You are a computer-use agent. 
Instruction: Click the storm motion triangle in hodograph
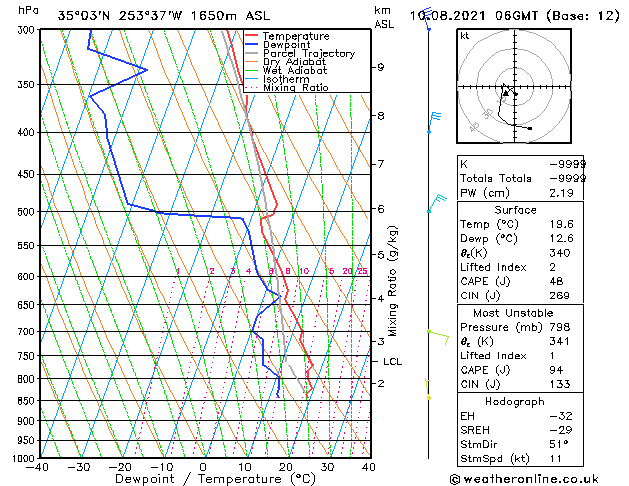click(x=506, y=93)
